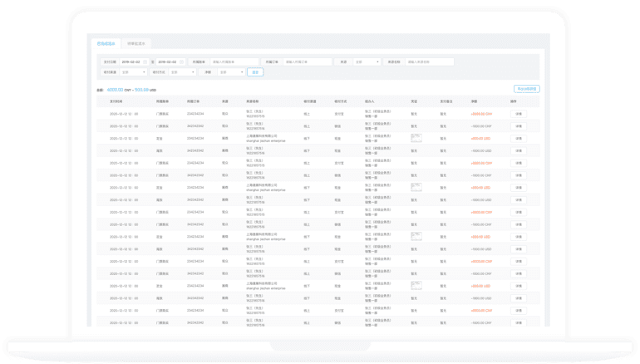640x364 pixels.
Task: Click the 详情 button in the second table row
Action: click(x=519, y=125)
